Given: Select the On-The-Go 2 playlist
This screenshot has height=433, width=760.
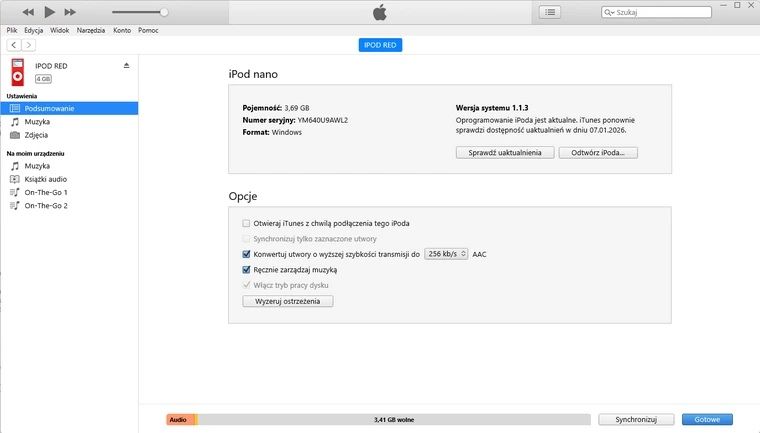Looking at the screenshot, I should click(x=69, y=206).
